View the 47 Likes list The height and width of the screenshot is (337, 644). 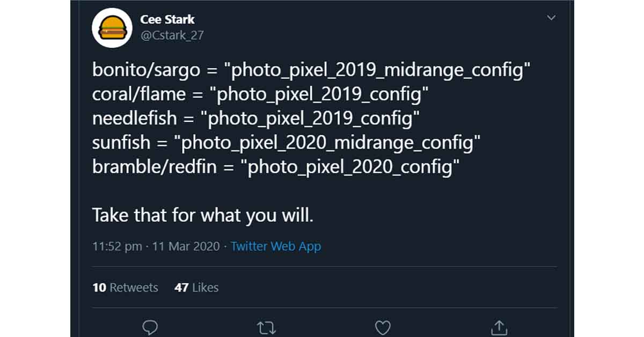pos(196,288)
